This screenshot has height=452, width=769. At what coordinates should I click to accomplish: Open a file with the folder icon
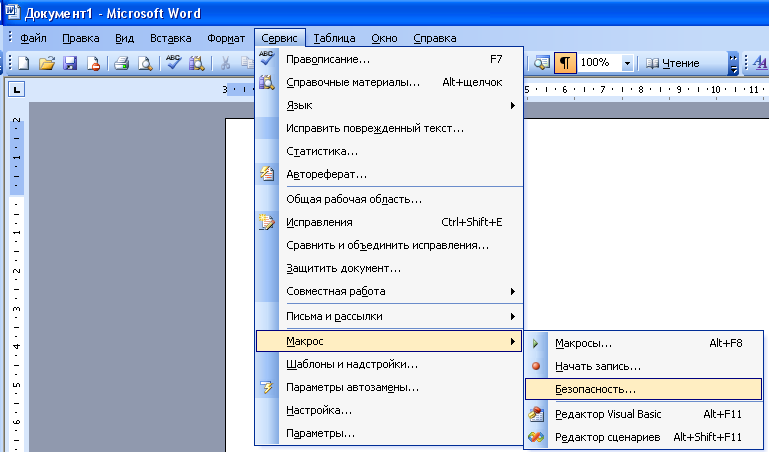[47, 63]
